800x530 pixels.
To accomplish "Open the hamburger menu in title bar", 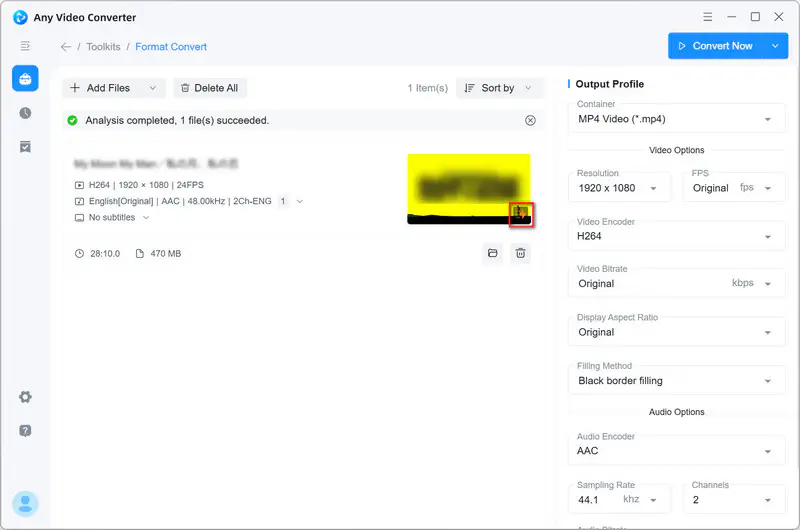I will click(708, 17).
